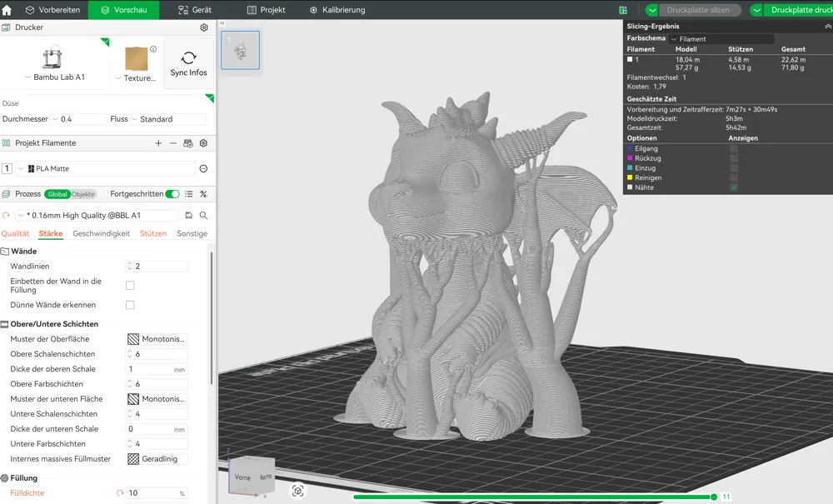Image resolution: width=833 pixels, height=504 pixels.
Task: Switch process scope to Objekte
Action: pos(82,194)
